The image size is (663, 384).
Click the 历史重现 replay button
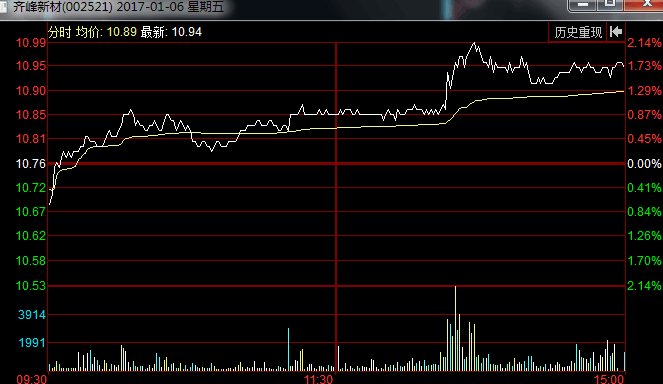tap(578, 32)
